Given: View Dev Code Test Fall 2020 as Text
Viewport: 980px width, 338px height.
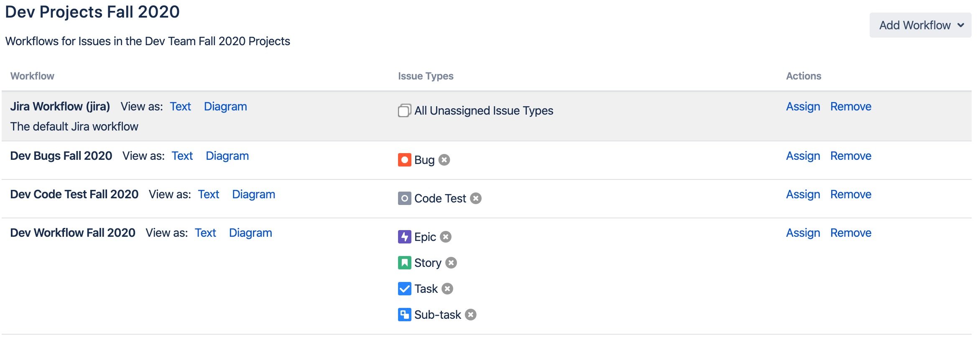Looking at the screenshot, I should [x=209, y=195].
